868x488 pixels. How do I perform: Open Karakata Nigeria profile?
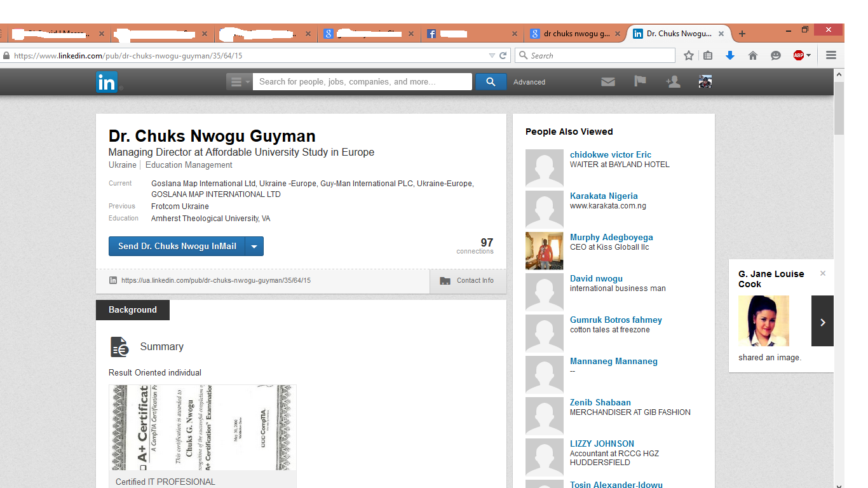click(x=604, y=196)
